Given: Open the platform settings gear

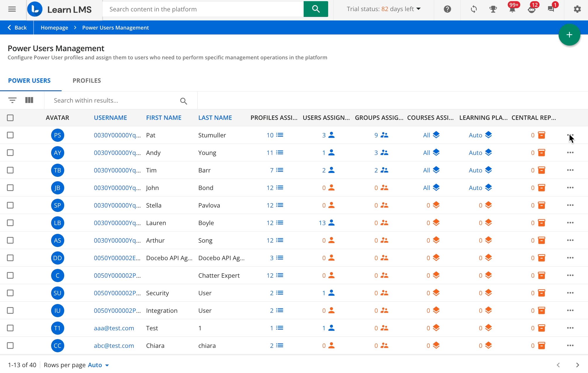Looking at the screenshot, I should (x=577, y=9).
